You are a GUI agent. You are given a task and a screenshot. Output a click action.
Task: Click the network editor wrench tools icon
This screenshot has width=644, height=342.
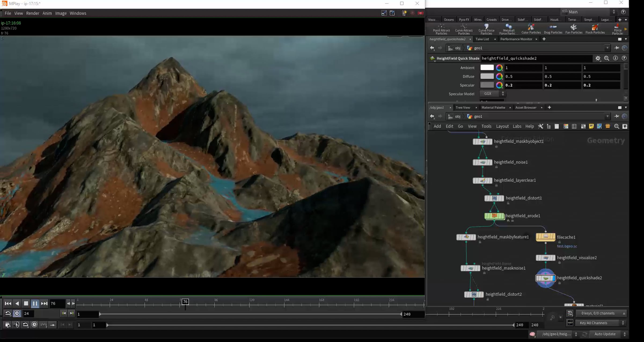coord(540,126)
